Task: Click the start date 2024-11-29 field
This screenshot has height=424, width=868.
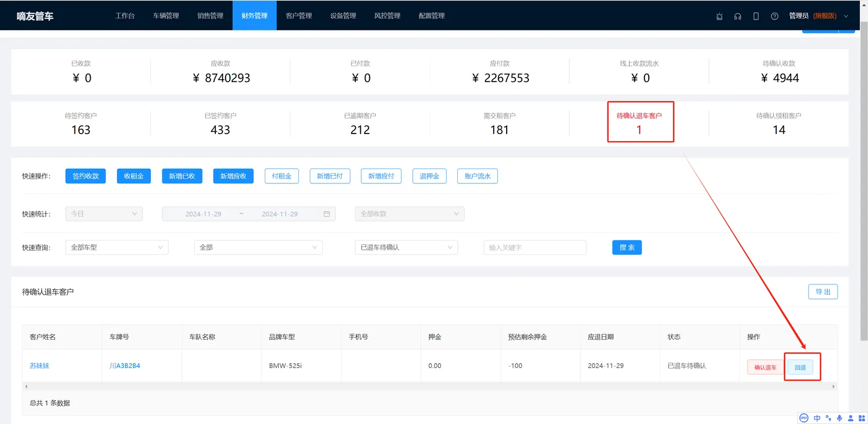Action: coord(203,214)
